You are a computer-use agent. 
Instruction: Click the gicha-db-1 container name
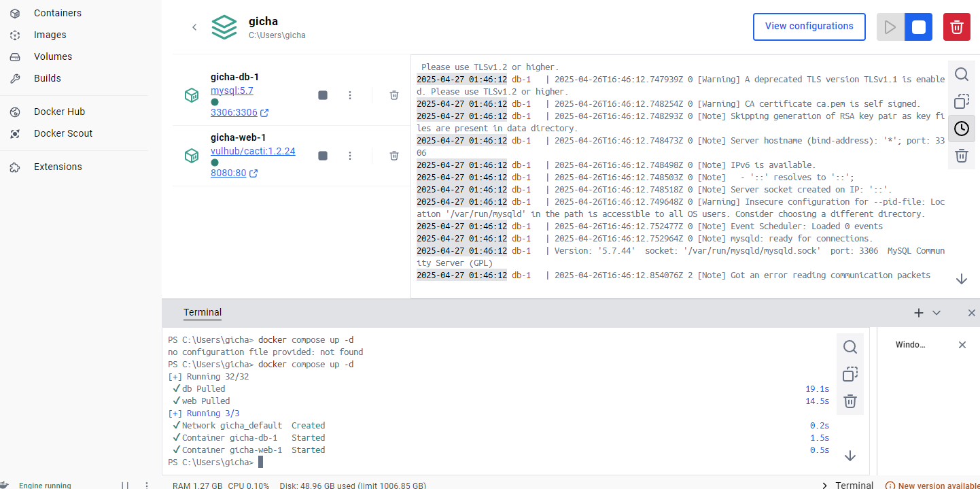click(234, 77)
